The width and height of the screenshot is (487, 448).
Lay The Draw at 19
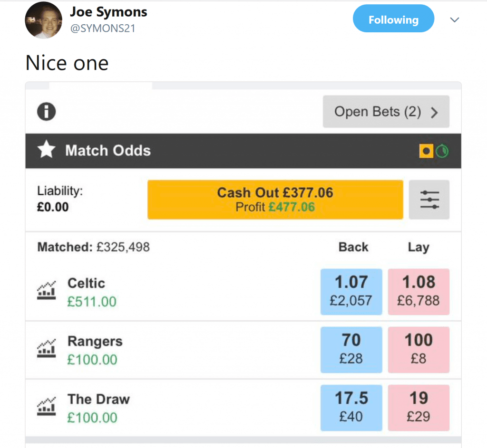pos(419,408)
